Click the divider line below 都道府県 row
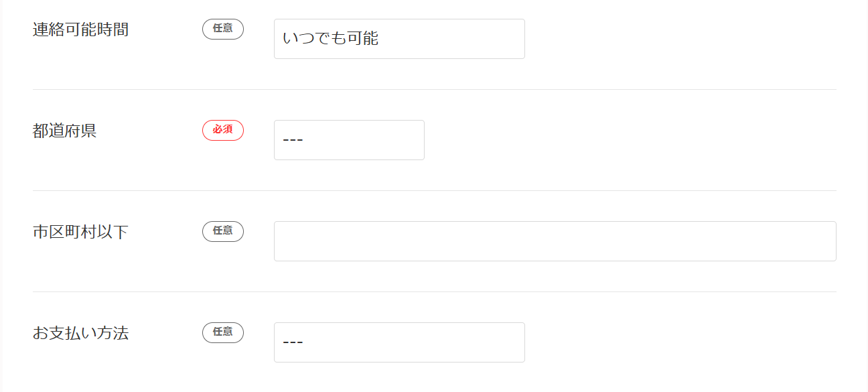Image resolution: width=868 pixels, height=392 pixels. [434, 190]
